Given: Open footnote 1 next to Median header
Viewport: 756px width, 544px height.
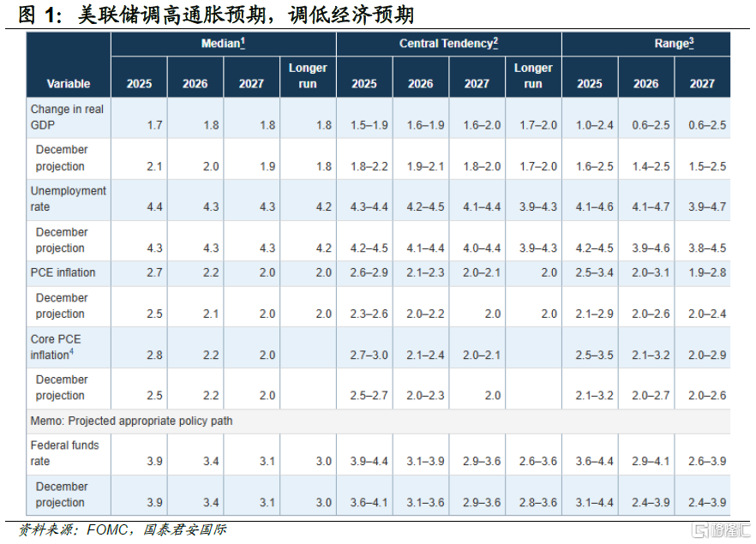Looking at the screenshot, I should point(243,42).
